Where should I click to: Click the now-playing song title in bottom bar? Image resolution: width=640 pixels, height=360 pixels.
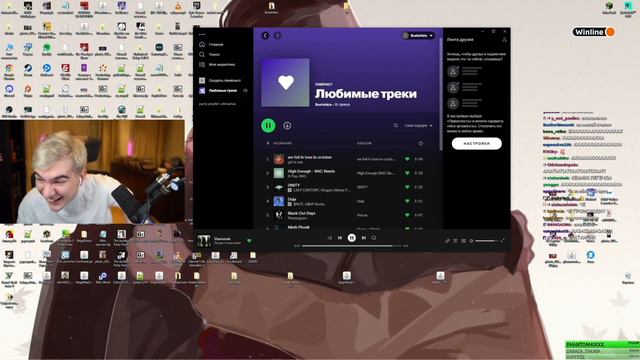pyautogui.click(x=222, y=238)
